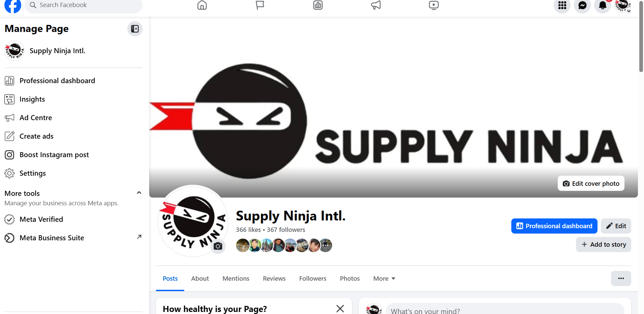Viewport: 644px width, 314px height.
Task: Open the notifications bell
Action: coord(603,5)
